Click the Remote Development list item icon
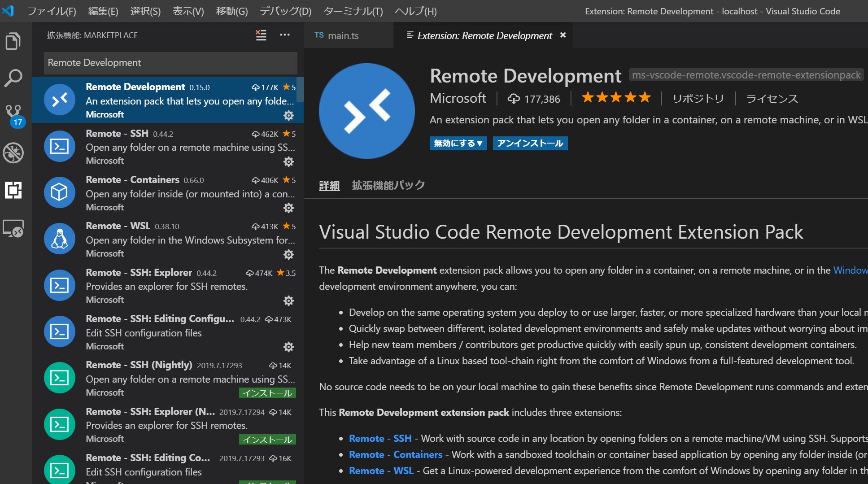The height and width of the screenshot is (484, 868). click(60, 100)
